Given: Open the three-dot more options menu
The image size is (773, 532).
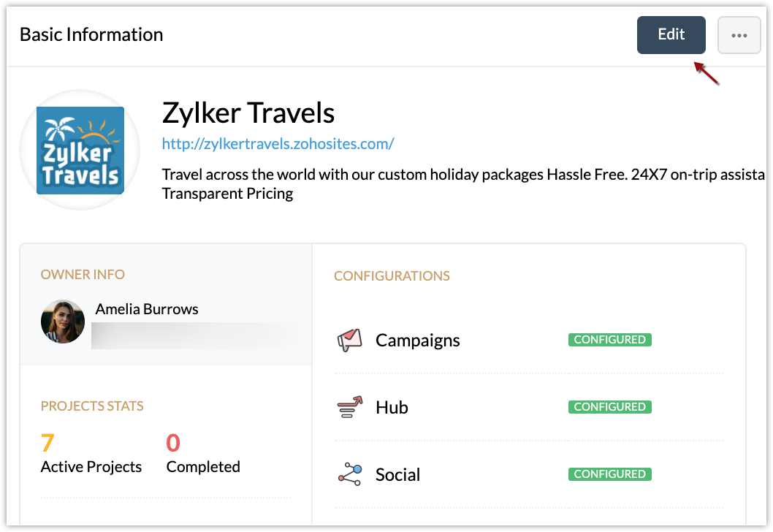Looking at the screenshot, I should (739, 35).
